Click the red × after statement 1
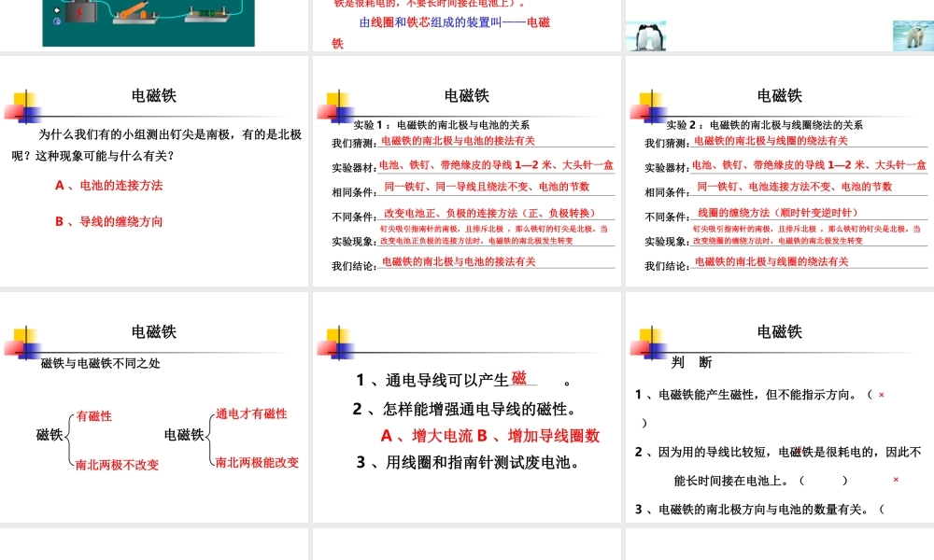 [882, 395]
